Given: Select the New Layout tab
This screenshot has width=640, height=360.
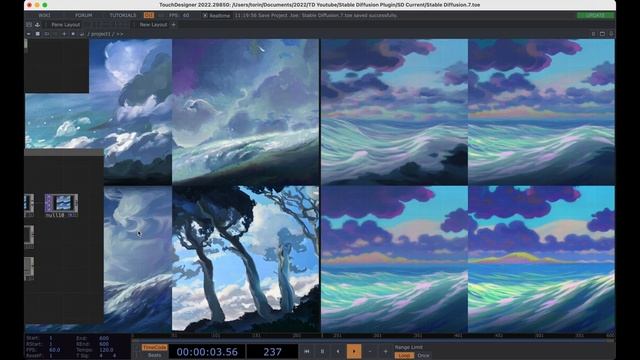Looking at the screenshot, I should 153,25.
